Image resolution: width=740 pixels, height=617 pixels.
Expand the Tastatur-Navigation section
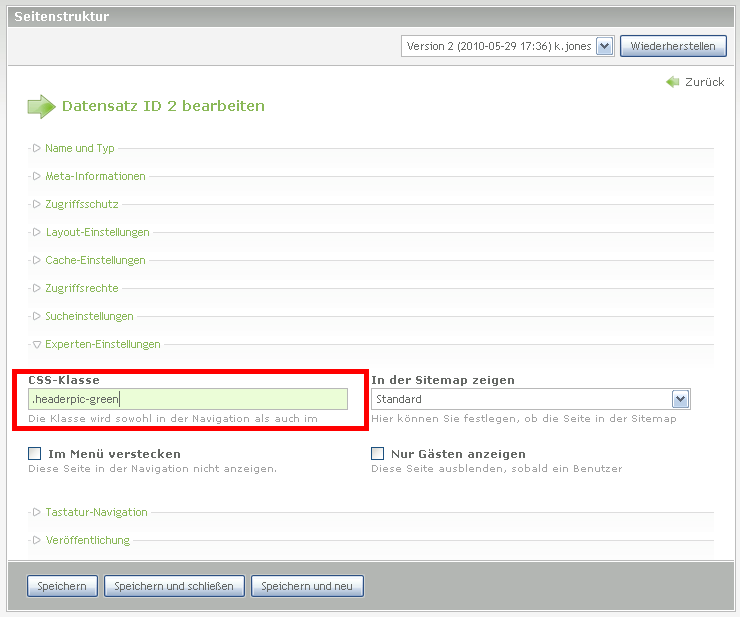(x=96, y=512)
